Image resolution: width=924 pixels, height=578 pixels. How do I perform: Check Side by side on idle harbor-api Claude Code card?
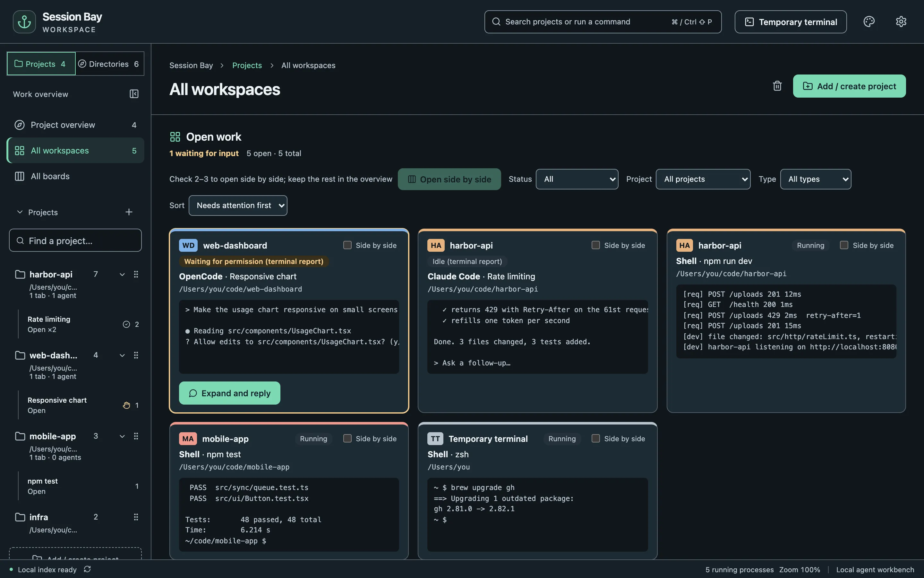click(596, 245)
